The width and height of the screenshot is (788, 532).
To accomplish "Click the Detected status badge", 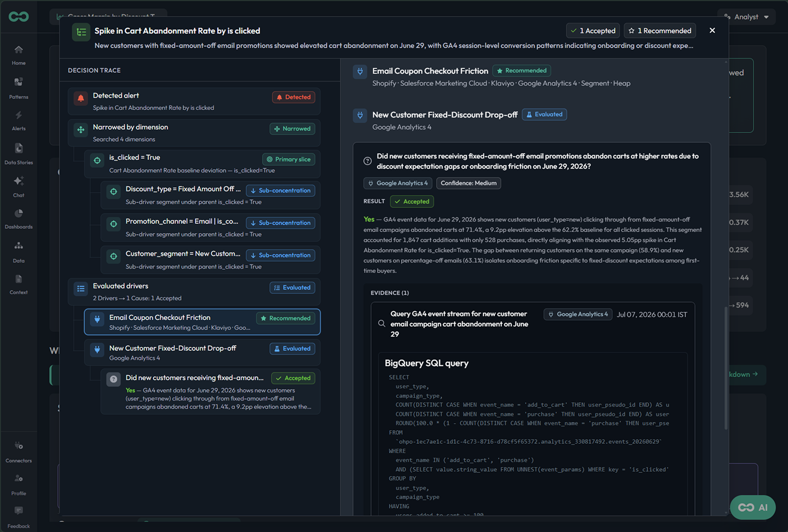I will [x=293, y=97].
